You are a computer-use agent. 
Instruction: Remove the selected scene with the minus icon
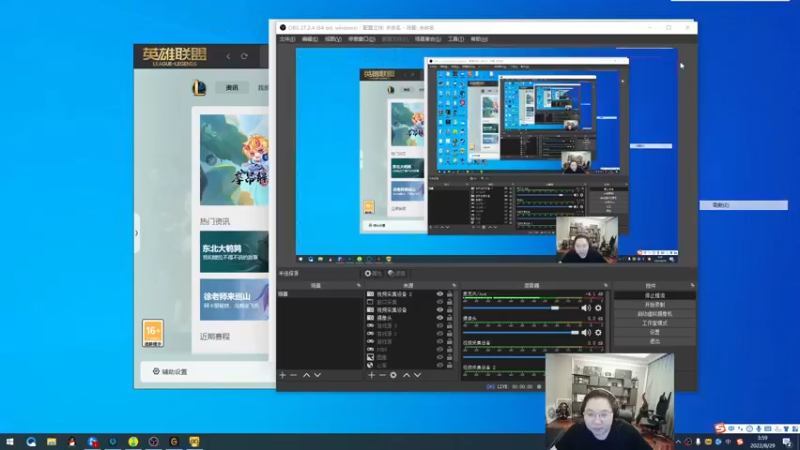point(293,375)
